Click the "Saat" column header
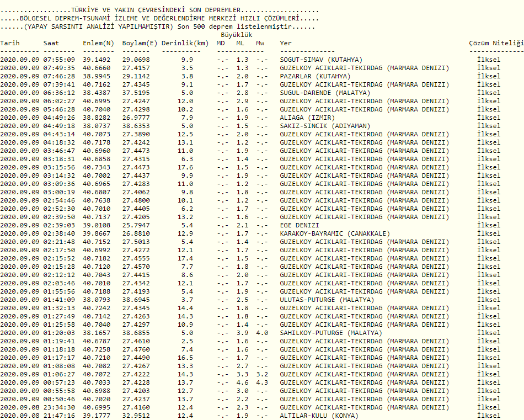524x420 pixels. click(x=51, y=43)
